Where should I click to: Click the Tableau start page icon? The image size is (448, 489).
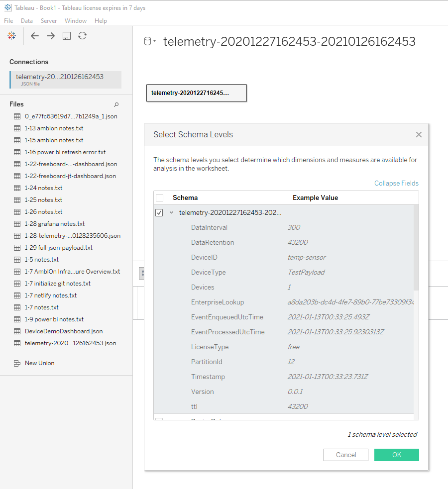12,35
